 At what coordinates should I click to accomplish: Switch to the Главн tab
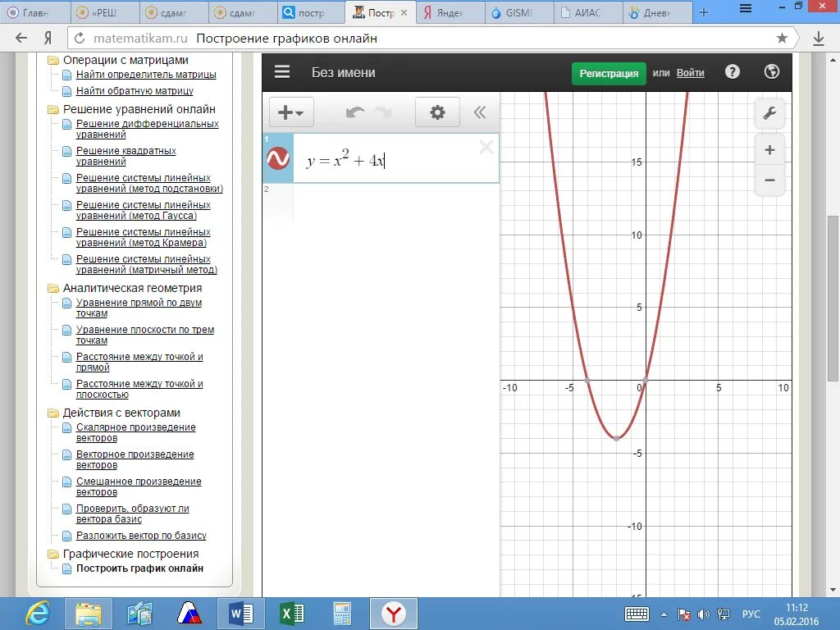(35, 12)
